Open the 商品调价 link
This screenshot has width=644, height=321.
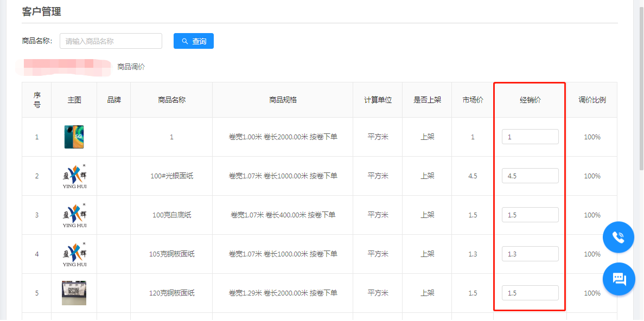[x=131, y=67]
